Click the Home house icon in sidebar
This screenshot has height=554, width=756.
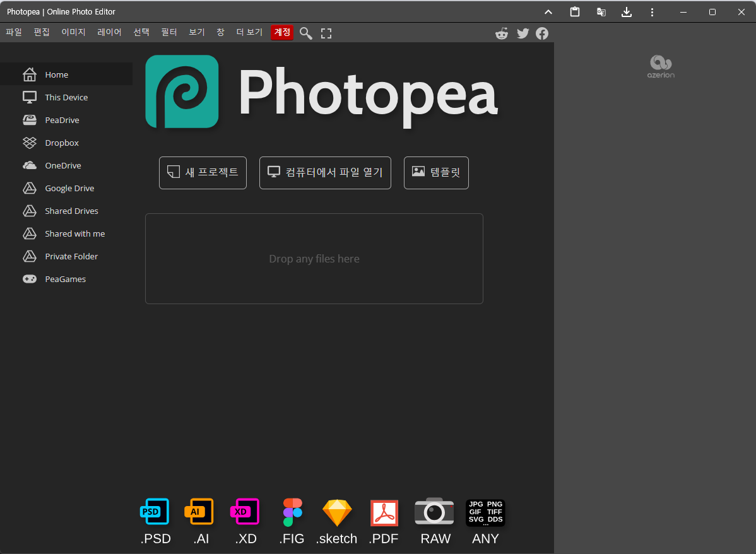point(30,74)
